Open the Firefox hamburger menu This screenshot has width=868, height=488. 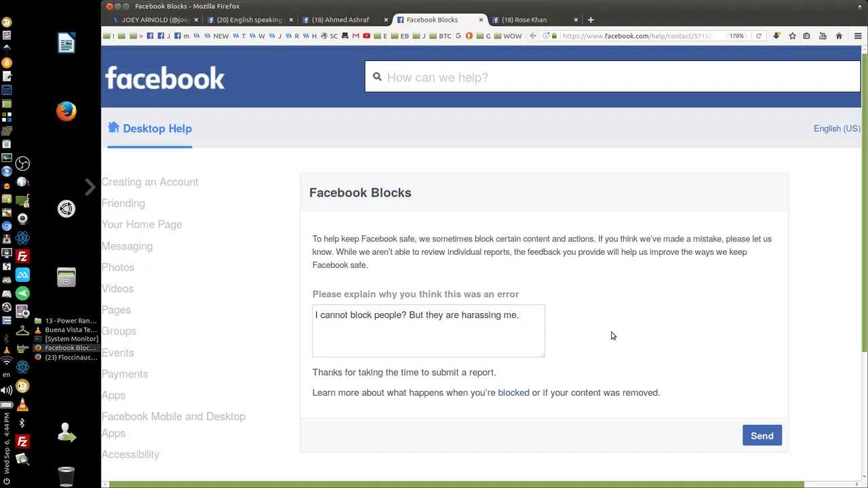point(858,36)
